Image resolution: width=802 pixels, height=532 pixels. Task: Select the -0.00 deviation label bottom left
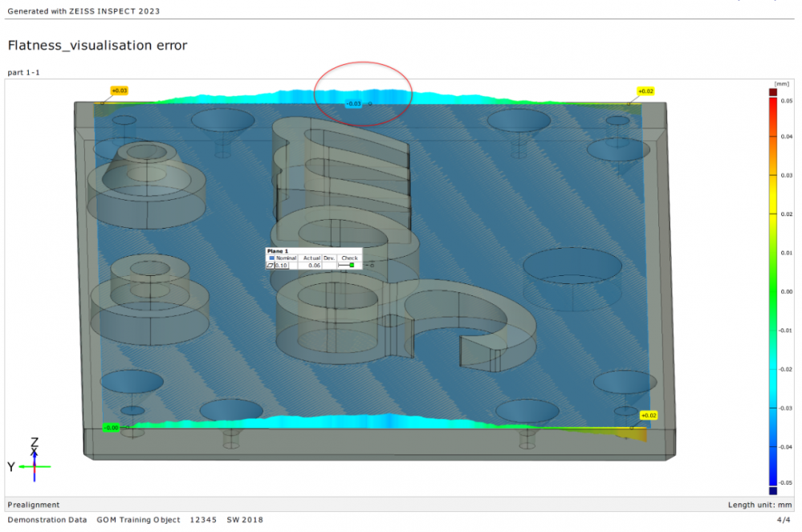click(111, 428)
